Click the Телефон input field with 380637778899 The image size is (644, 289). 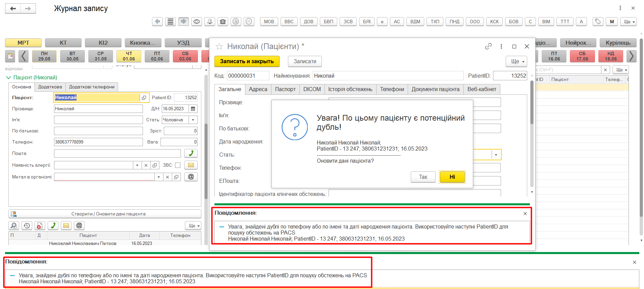pos(98,142)
